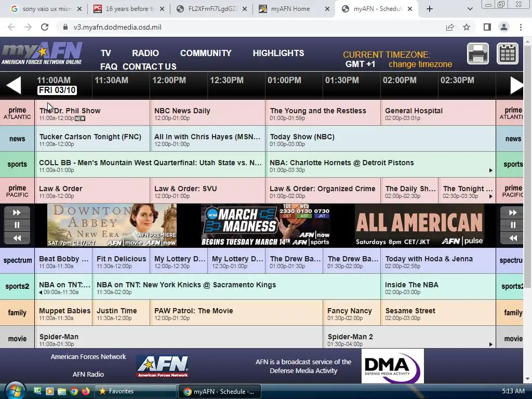Screen dimensions: 532x399
Task: Click the address bar URL field
Action: tap(251, 27)
